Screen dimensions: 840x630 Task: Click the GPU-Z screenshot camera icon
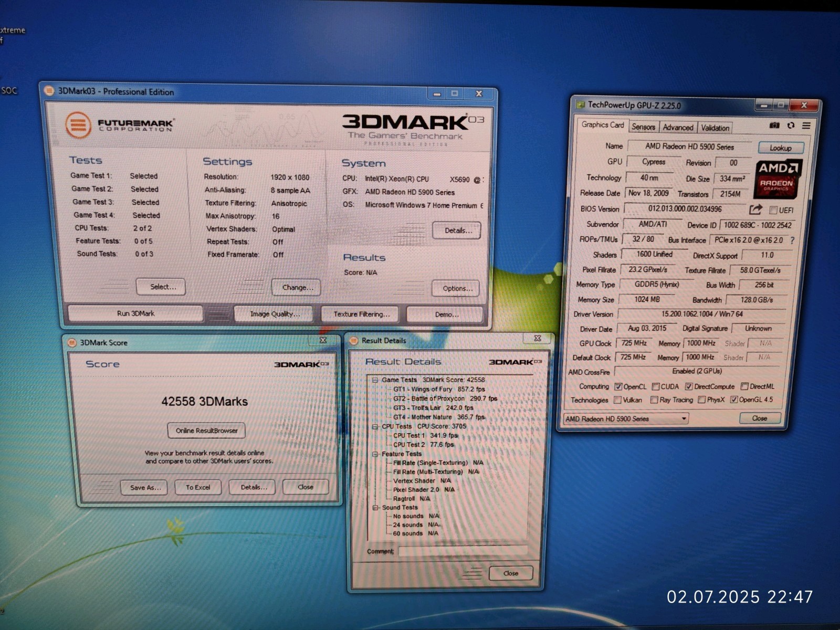click(774, 125)
